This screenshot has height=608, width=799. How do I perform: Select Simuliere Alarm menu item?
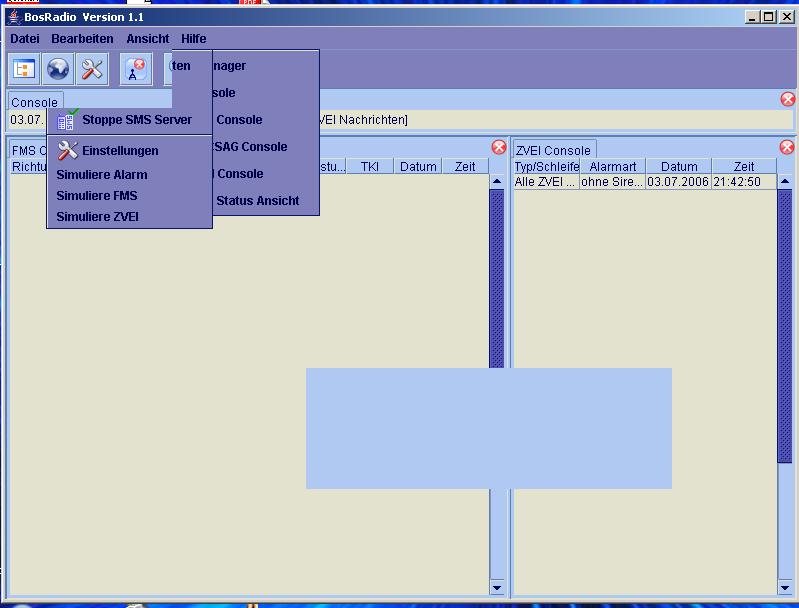click(102, 174)
